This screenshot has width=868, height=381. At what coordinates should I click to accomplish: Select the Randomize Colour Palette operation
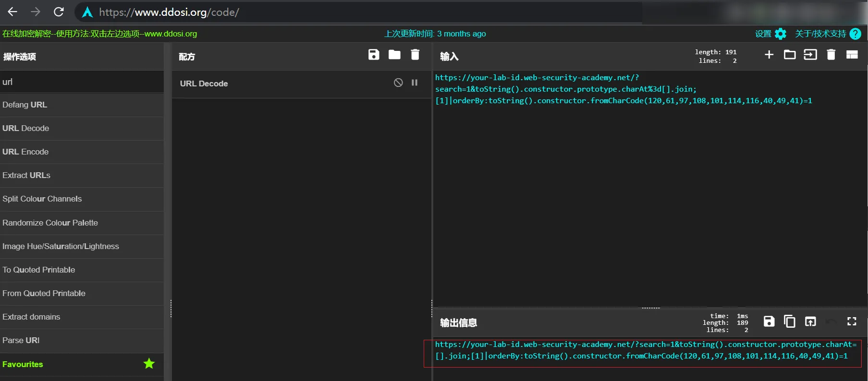click(x=82, y=223)
